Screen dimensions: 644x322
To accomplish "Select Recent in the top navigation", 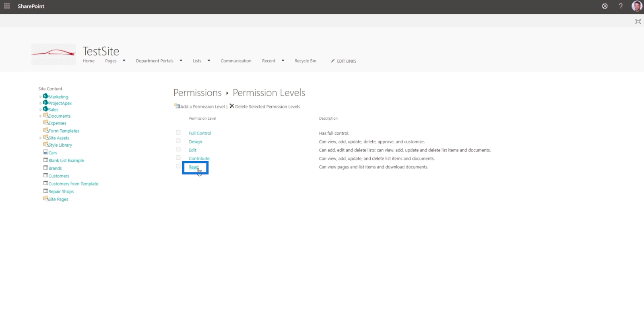I will pyautogui.click(x=268, y=61).
